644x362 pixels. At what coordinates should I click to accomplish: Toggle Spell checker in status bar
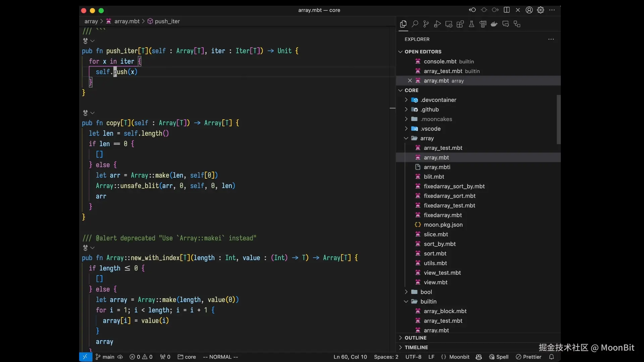[499, 357]
